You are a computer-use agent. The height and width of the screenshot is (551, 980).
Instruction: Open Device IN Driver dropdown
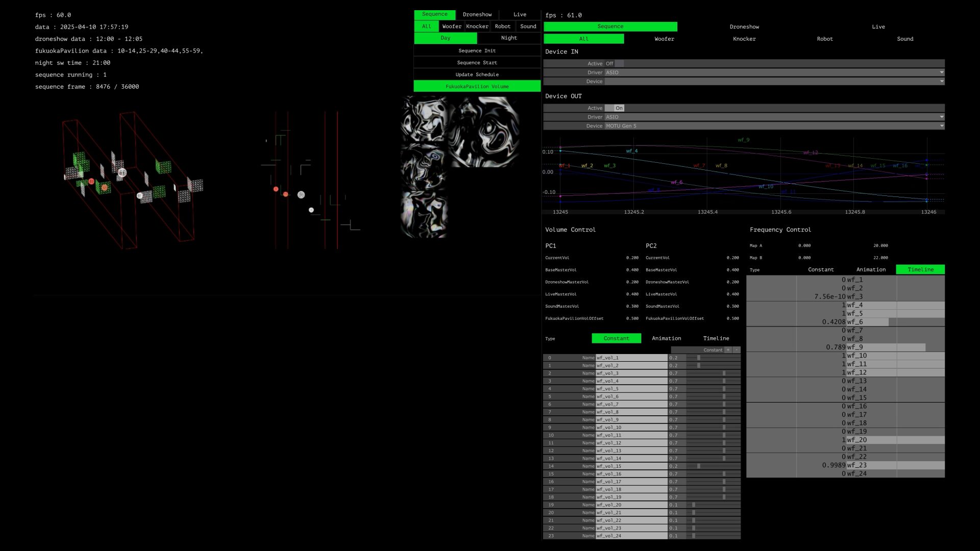point(774,72)
